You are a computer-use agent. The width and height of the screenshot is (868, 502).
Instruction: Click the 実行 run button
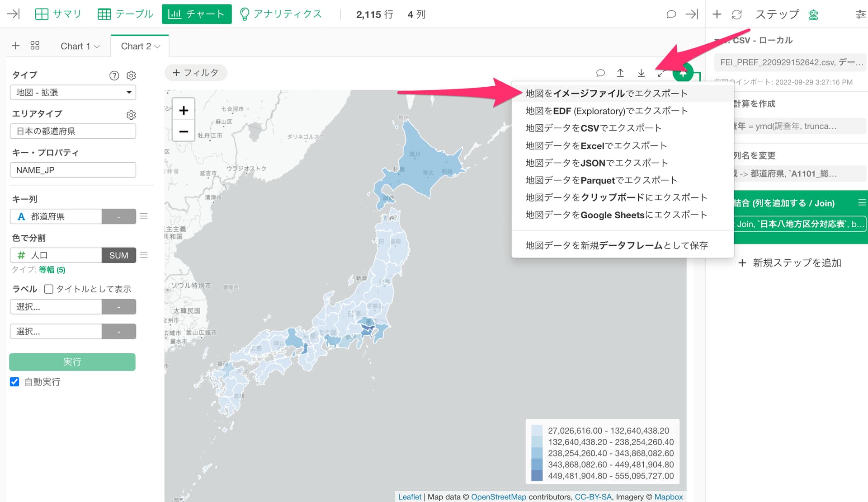pos(72,362)
